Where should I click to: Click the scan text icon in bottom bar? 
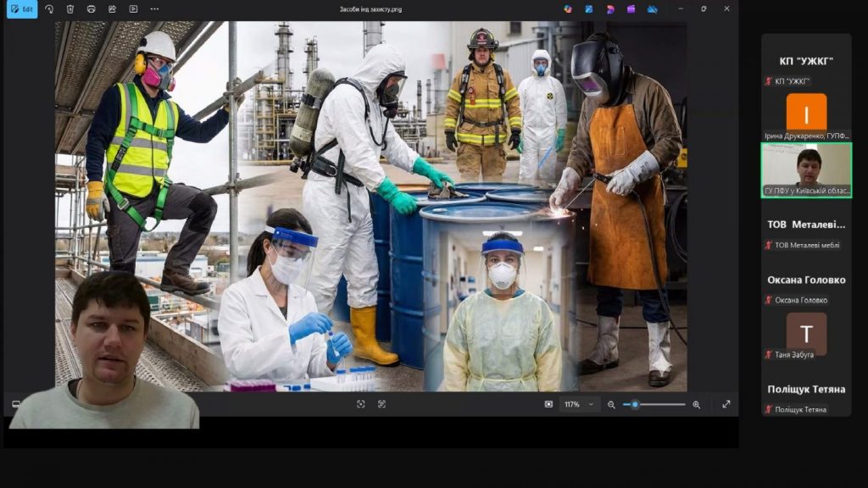(x=381, y=404)
